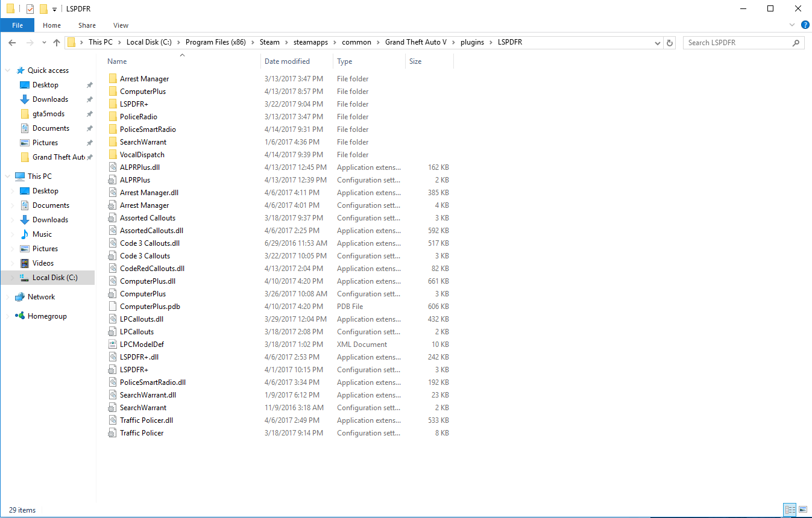Open the Arrest Manager folder icon
Viewport: 812px width, 518px height.
point(113,79)
